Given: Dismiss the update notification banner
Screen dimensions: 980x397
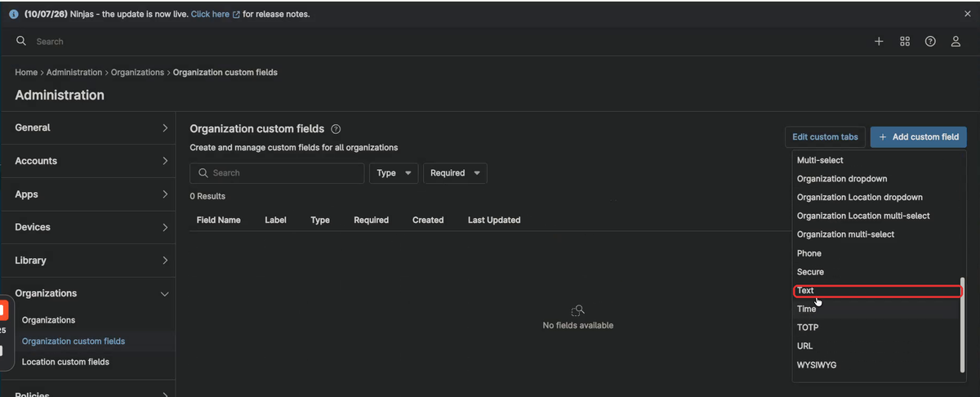Looking at the screenshot, I should click(x=968, y=14).
